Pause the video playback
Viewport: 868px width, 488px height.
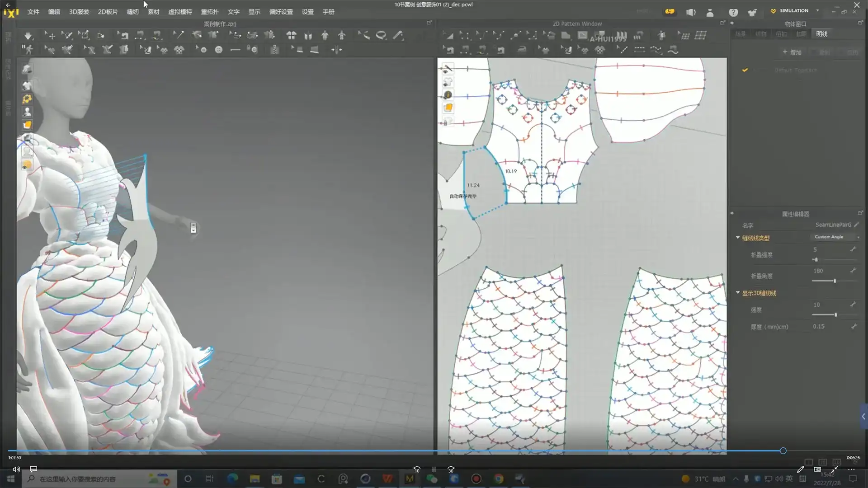click(x=434, y=469)
